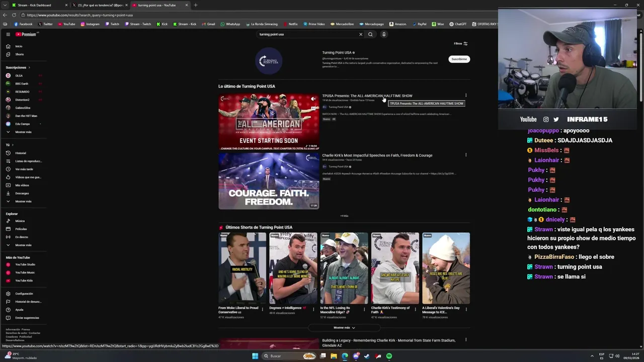Viewport: 644px width, 362px height.
Task: Open the Facebook bookmark
Action: (x=23, y=24)
